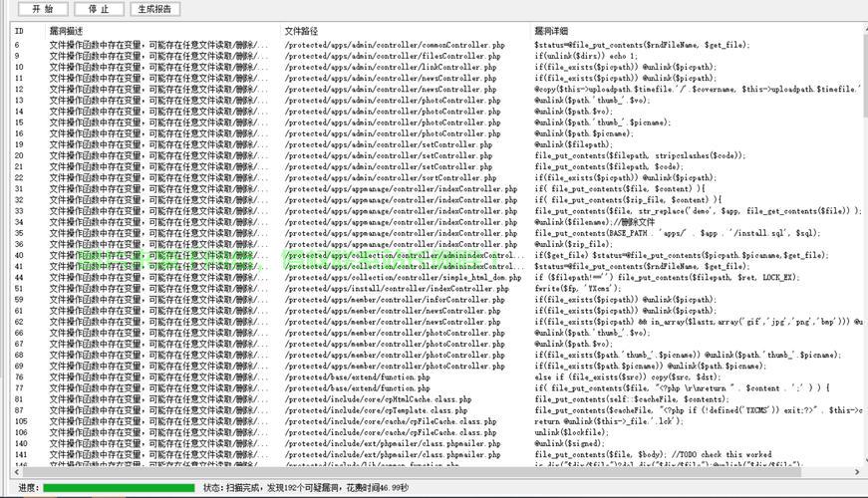Image resolution: width=868 pixels, height=498 pixels.
Task: Select the row with ID 77
Action: [x=437, y=387]
